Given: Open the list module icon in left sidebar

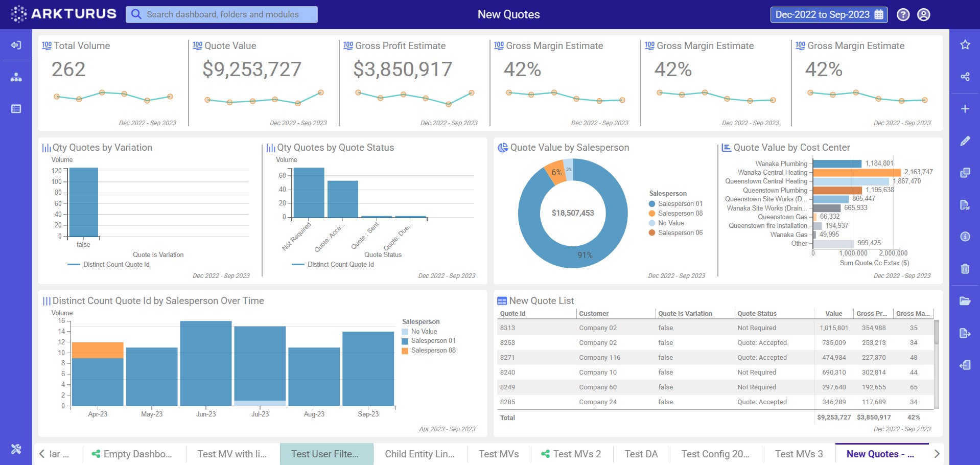Looking at the screenshot, I should [x=16, y=109].
